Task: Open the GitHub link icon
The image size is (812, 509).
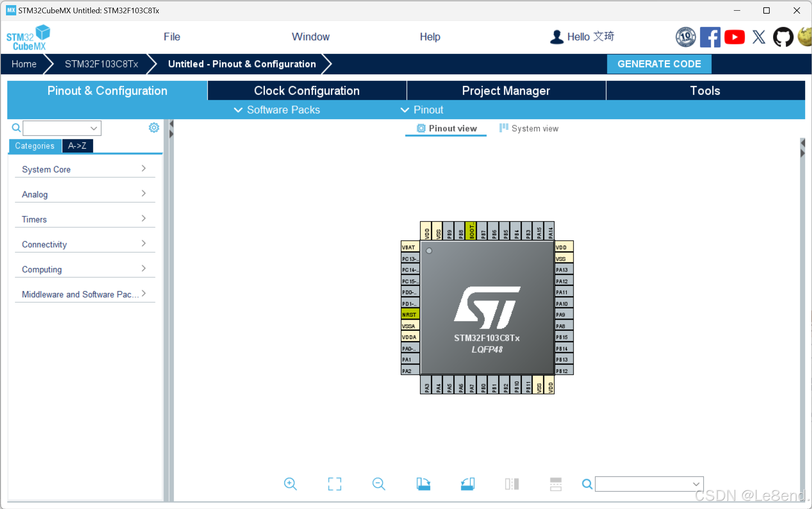Action: point(783,37)
